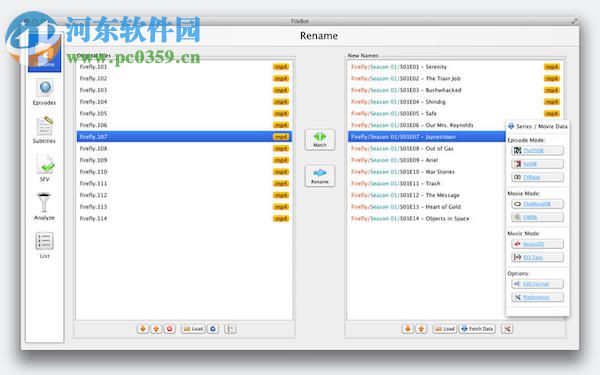This screenshot has width=600, height=375.
Task: Select file firefly.106
Action: click(x=184, y=125)
